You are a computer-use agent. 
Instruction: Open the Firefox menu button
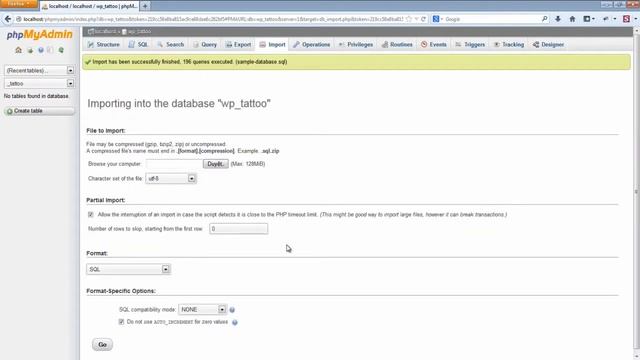[18, 4]
